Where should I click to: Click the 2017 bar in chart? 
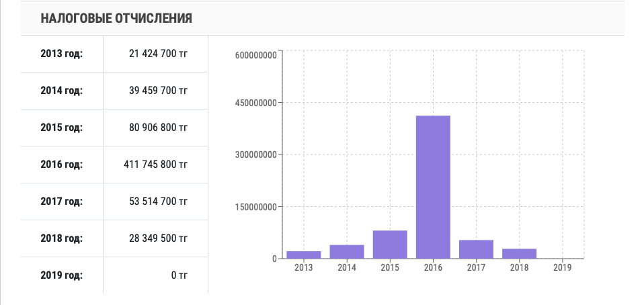tap(476, 249)
